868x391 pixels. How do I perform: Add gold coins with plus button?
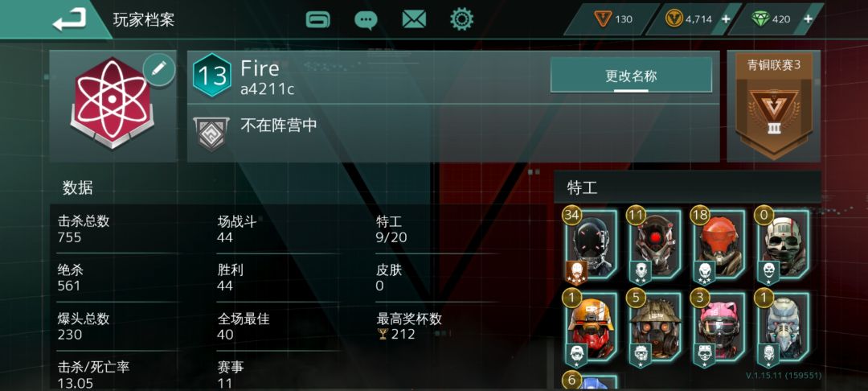(726, 19)
